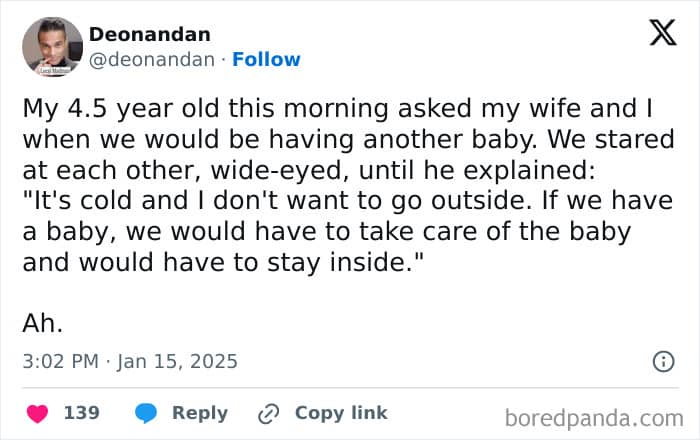This screenshot has width=700, height=440.
Task: Open the Deonandan display name link
Action: pyautogui.click(x=150, y=34)
